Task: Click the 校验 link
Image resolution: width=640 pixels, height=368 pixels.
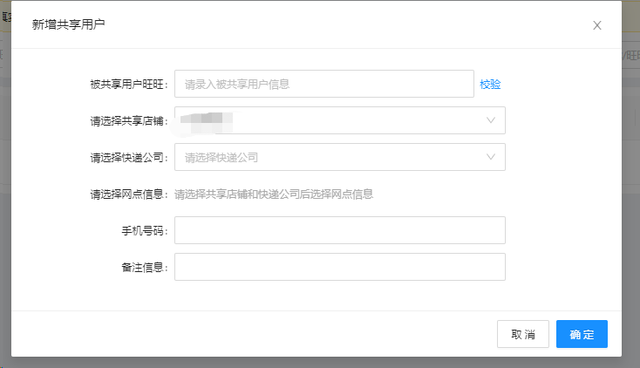Action: [490, 84]
